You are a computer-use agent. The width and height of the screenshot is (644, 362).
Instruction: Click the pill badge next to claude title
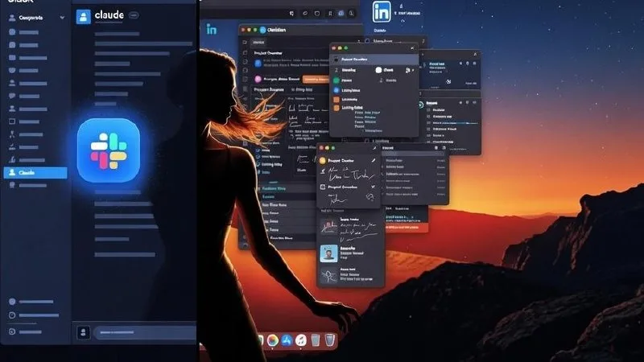[134, 15]
